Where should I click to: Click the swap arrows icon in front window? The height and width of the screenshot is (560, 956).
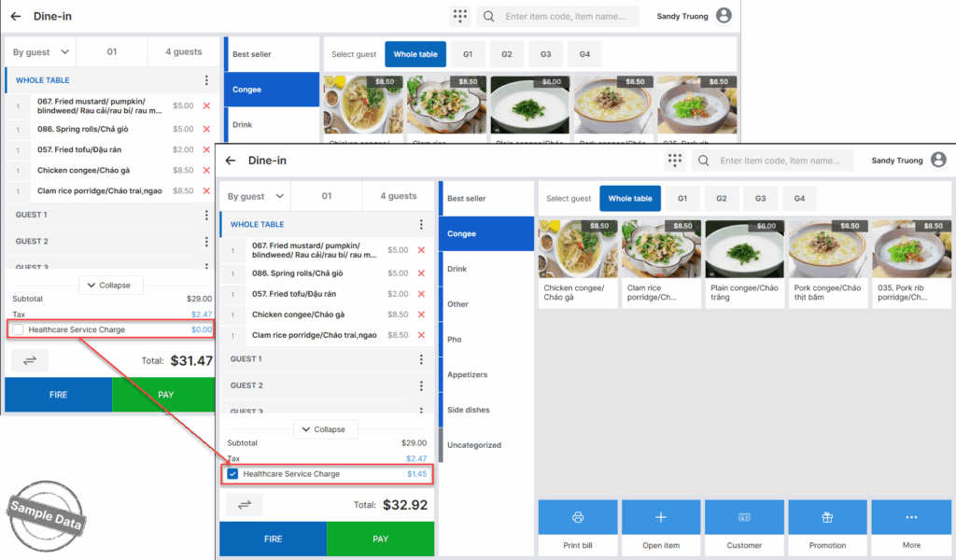click(x=245, y=505)
